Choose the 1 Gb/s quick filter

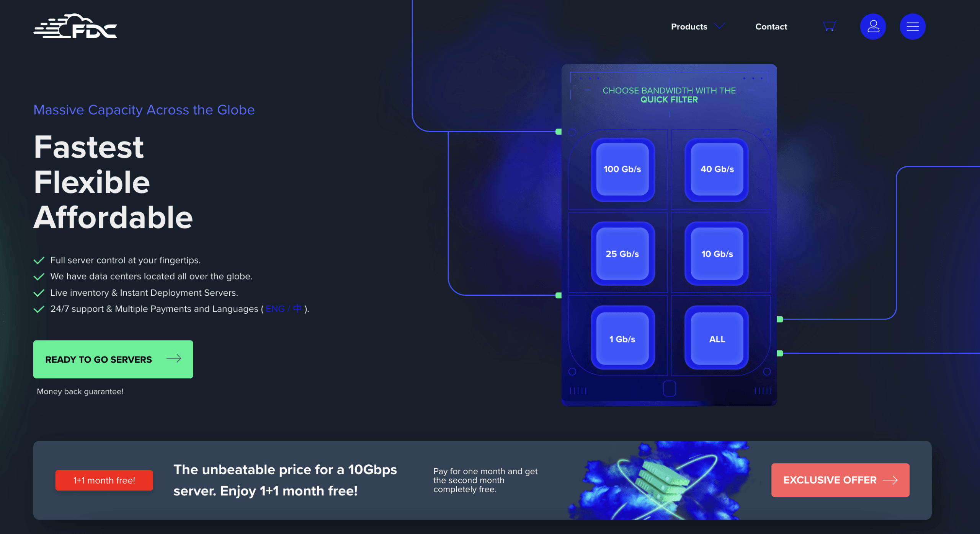click(x=622, y=339)
